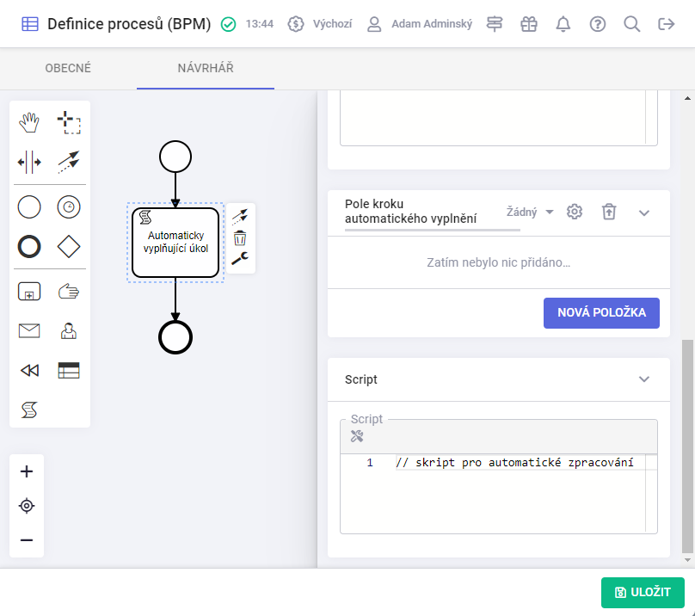Reset canvas zoom to center
Viewport: 695px width, 616px height.
[27, 506]
